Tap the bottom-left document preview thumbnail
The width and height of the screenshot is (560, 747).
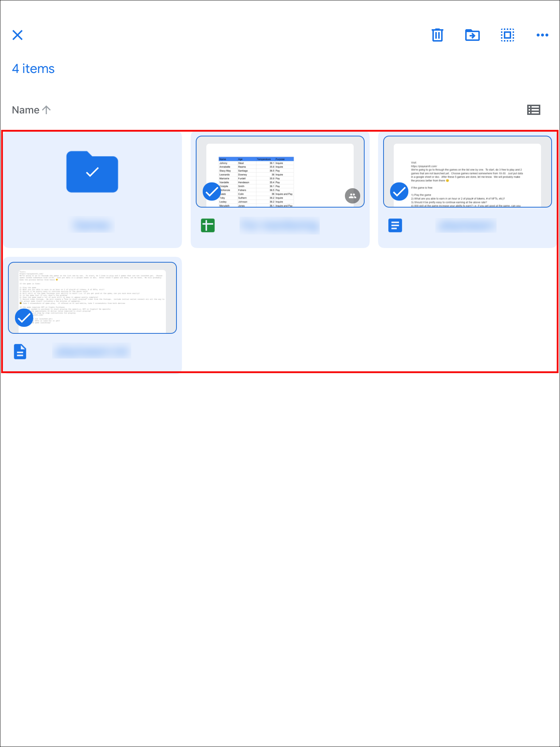click(x=92, y=298)
